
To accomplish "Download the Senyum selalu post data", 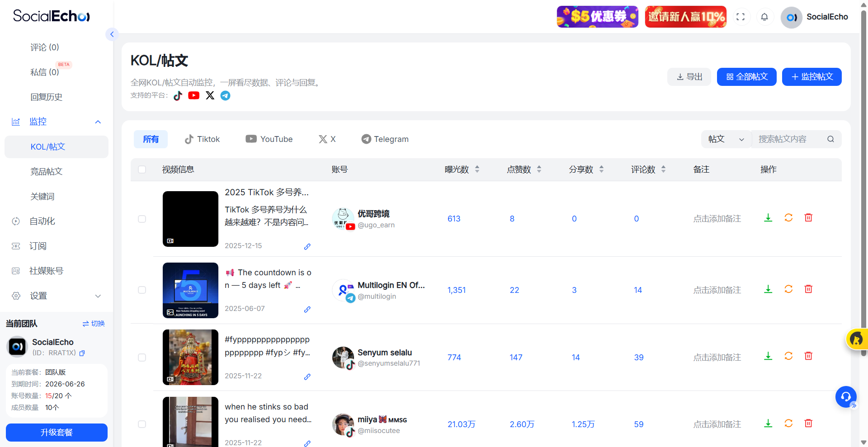I will tap(768, 356).
